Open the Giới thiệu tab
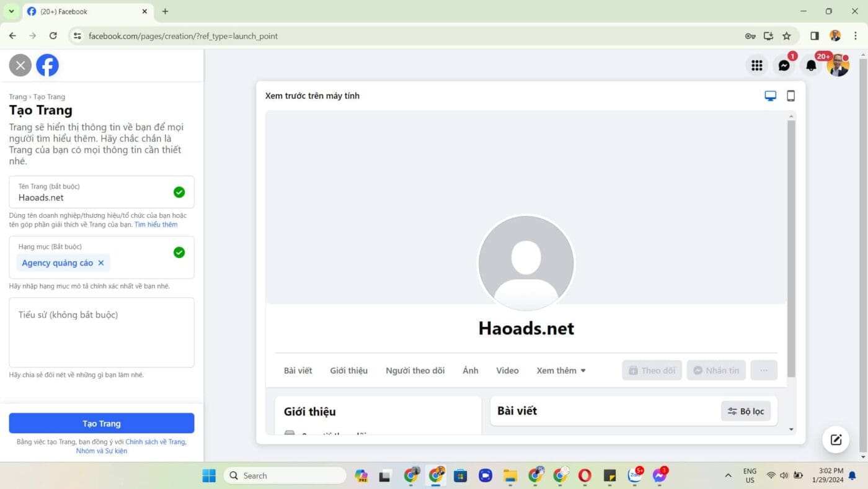 click(x=349, y=370)
